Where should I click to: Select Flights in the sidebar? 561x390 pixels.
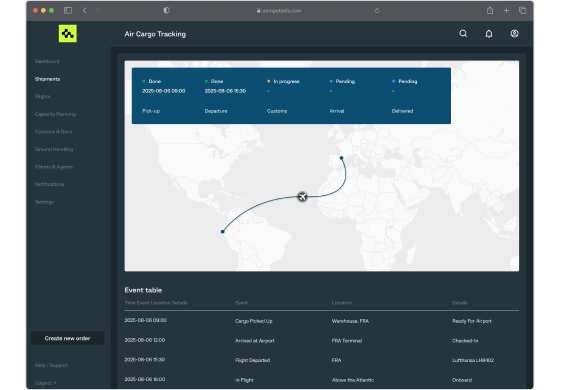[x=43, y=96]
